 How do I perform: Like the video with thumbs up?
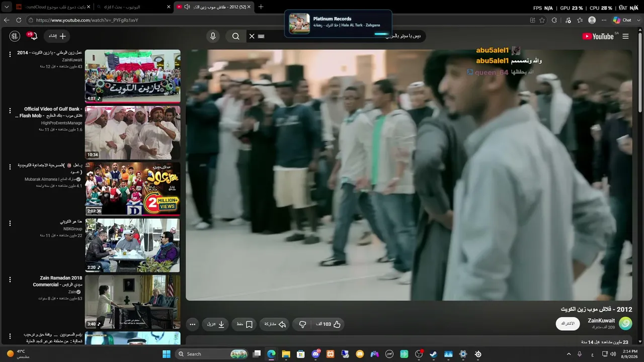tap(328, 324)
